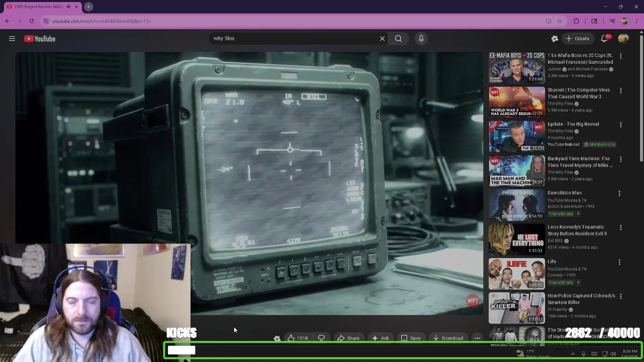This screenshot has width=644, height=362.
Task: Open the options menu for Update - The Big Reveal
Action: tap(620, 125)
